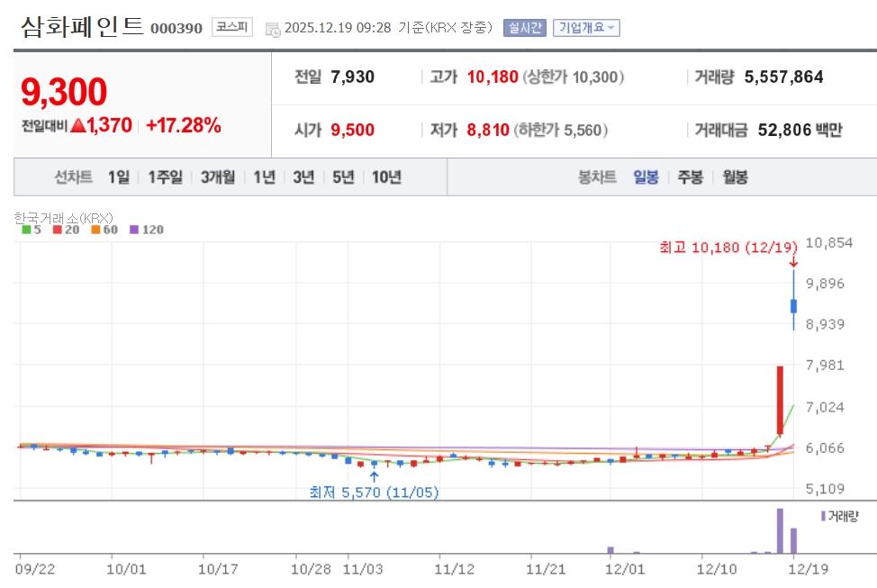Screen dimensions: 877x588
Task: Select the 1년 chart range
Action: (264, 177)
